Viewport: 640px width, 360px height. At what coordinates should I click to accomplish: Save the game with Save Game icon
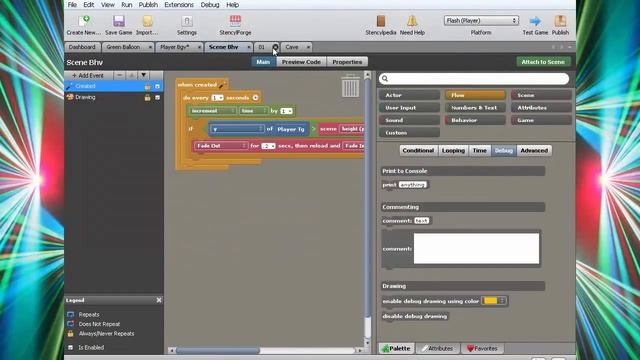119,21
